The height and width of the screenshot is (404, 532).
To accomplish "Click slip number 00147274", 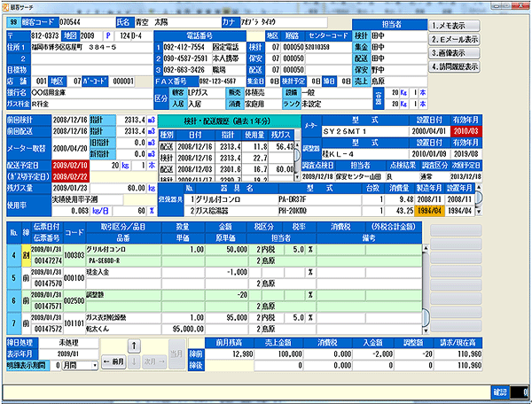I will [x=47, y=260].
